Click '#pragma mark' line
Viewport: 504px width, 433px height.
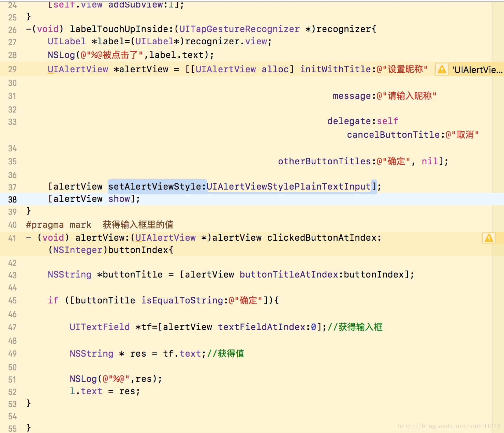point(100,225)
